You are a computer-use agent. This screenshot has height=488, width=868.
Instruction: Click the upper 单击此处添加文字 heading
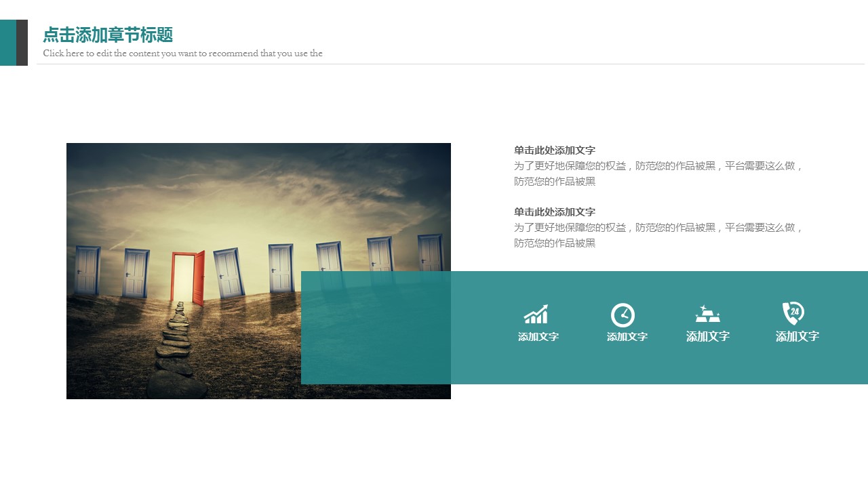coord(554,150)
